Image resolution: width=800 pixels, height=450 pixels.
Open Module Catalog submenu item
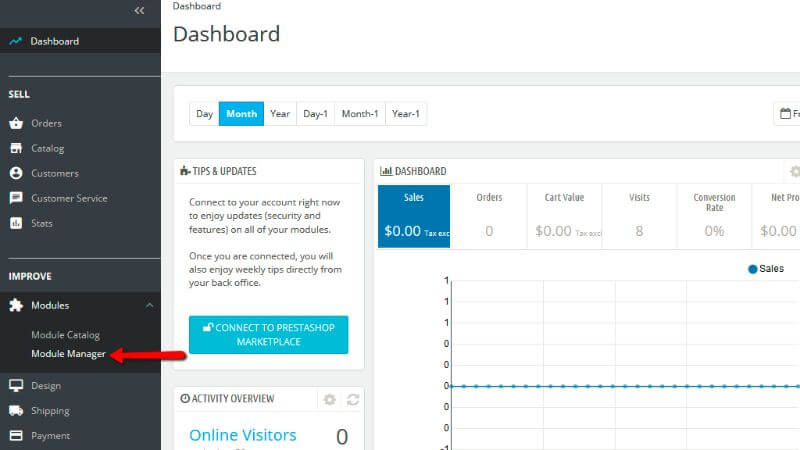(x=65, y=335)
